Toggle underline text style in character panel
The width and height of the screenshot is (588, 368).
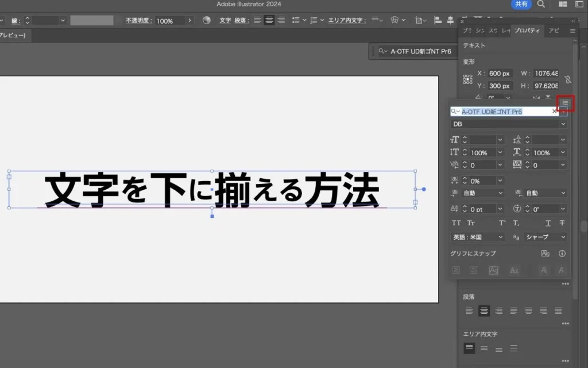[x=548, y=223]
